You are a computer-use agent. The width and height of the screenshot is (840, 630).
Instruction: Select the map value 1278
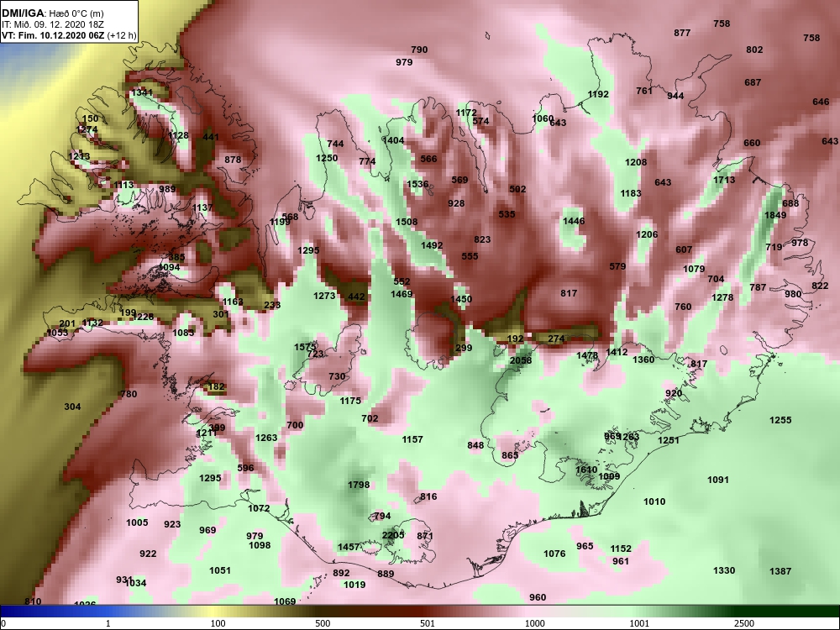pos(722,298)
